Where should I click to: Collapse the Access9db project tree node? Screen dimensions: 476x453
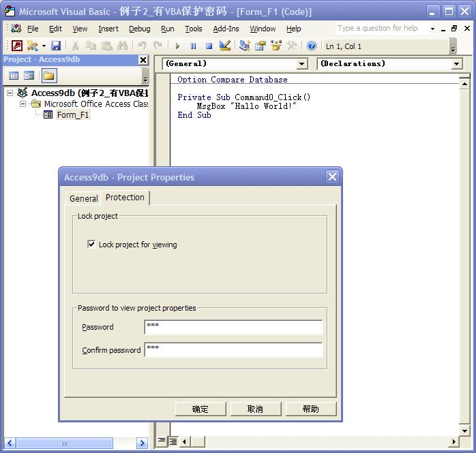[10, 93]
